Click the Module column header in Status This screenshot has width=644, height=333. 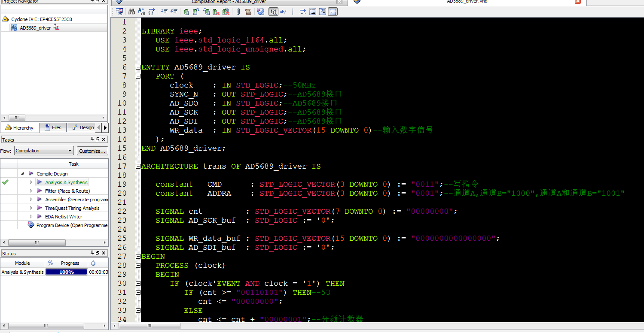(22, 263)
